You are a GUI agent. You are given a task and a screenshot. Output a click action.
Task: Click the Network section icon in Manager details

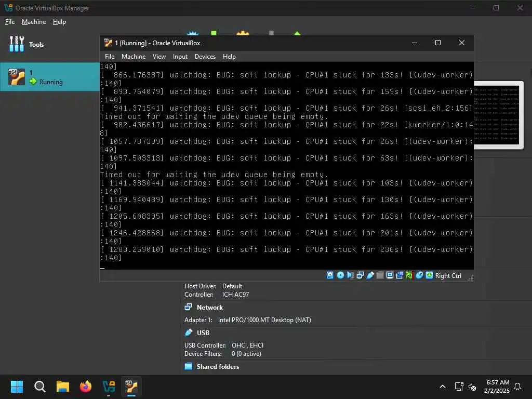[x=188, y=307]
